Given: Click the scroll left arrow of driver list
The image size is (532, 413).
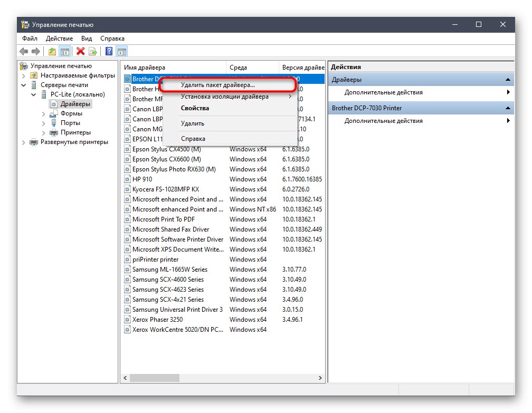Looking at the screenshot, I should point(125,378).
